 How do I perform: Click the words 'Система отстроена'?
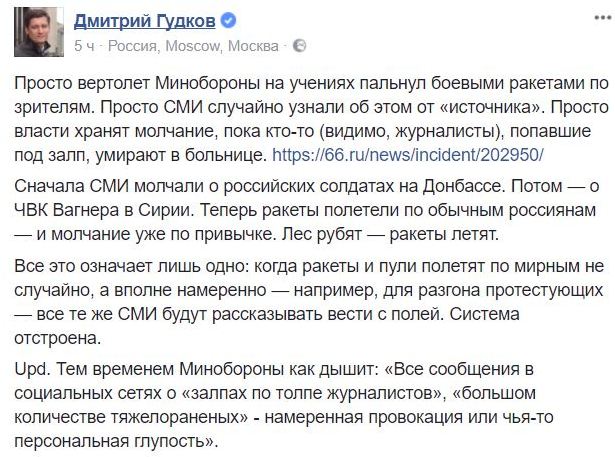267,326
